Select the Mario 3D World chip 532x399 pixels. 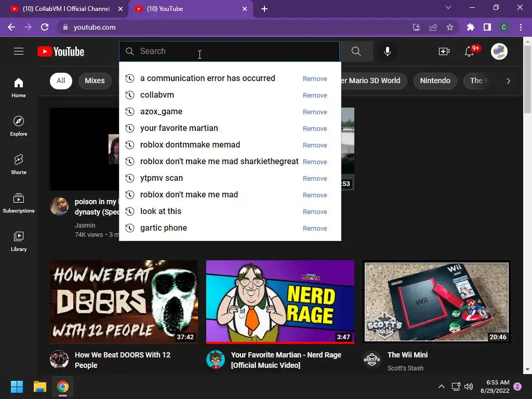pos(373,81)
